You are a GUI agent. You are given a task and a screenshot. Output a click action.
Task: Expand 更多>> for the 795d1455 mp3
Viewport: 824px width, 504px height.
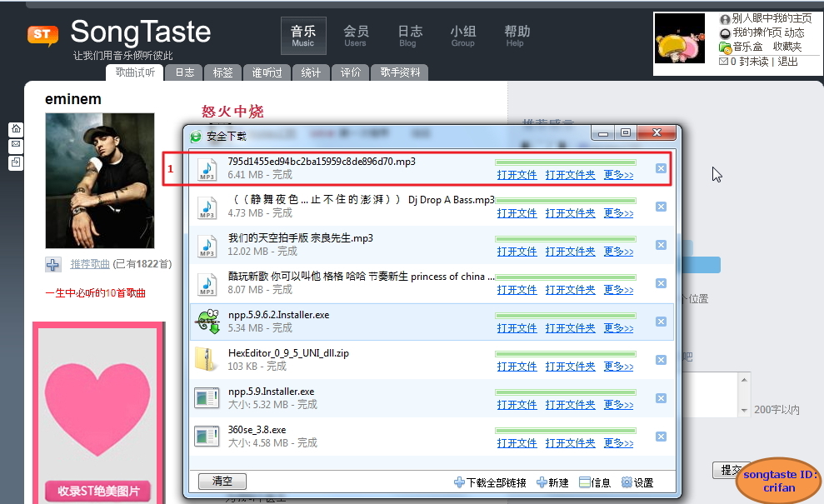coord(618,175)
